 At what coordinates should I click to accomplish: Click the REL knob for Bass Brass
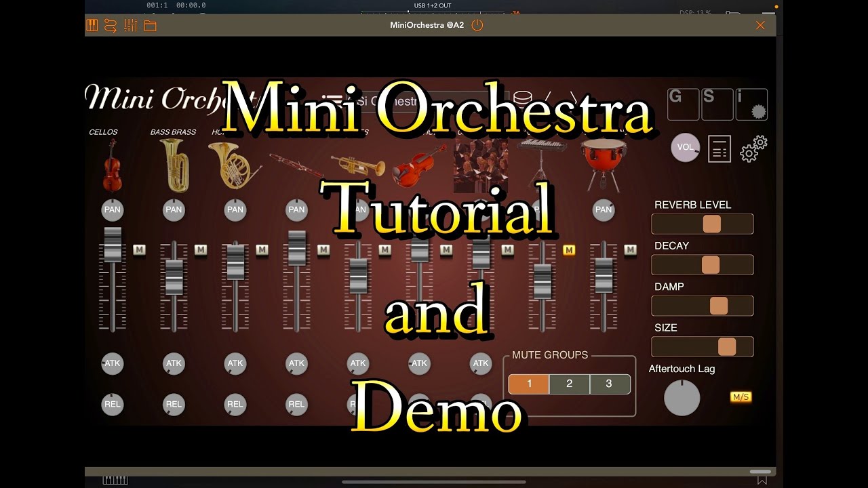(174, 405)
